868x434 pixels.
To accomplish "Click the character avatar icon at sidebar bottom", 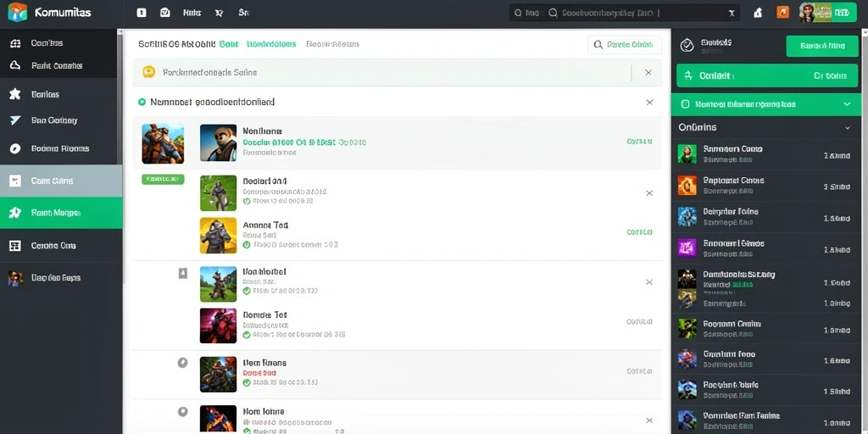I will tap(15, 278).
